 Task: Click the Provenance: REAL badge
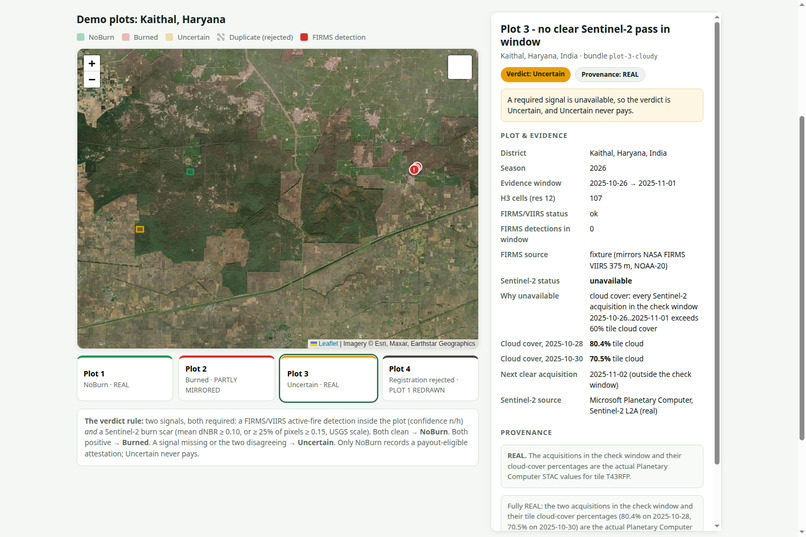pyautogui.click(x=610, y=75)
